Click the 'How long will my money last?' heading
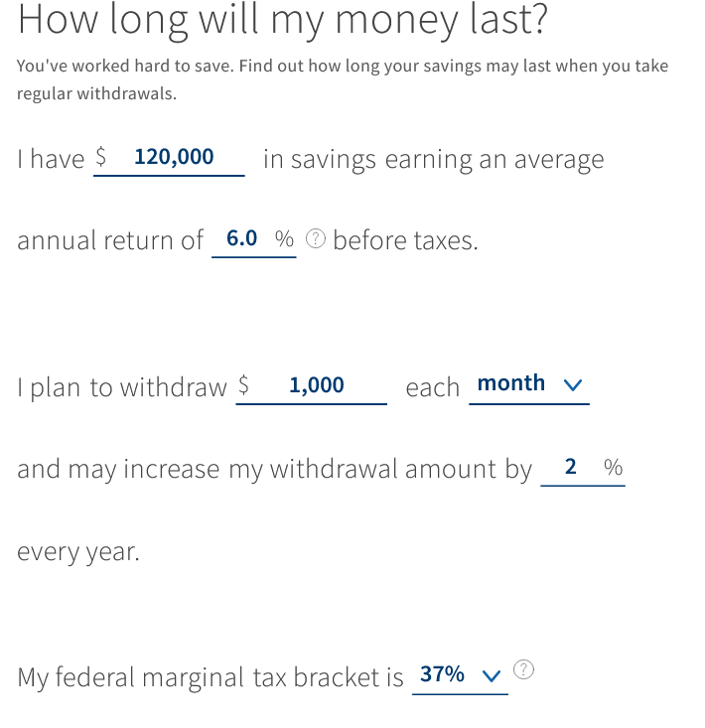The height and width of the screenshot is (728, 705). click(283, 20)
